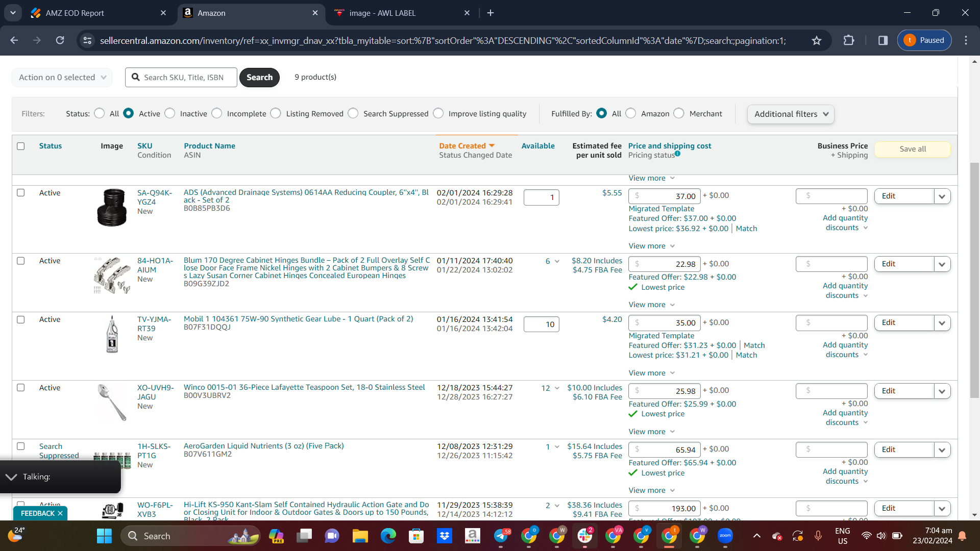Image resolution: width=980 pixels, height=551 pixels.
Task: Click the Save all button
Action: click(913, 149)
